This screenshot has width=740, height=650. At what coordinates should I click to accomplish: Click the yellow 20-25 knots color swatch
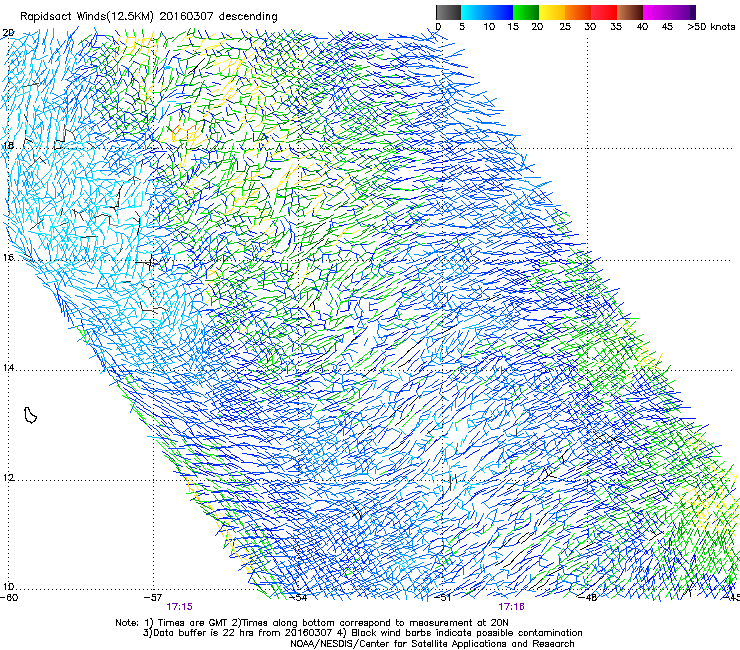pyautogui.click(x=552, y=12)
